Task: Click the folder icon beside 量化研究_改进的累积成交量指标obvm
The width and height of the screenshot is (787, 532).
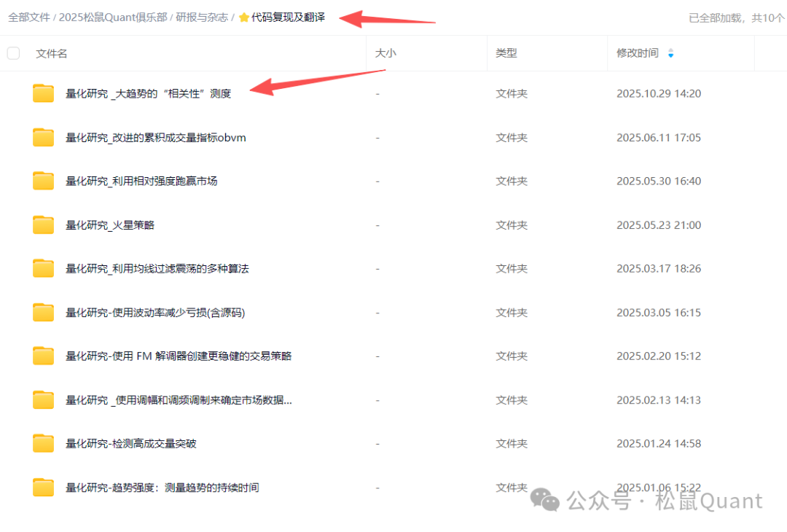Action: [x=42, y=137]
